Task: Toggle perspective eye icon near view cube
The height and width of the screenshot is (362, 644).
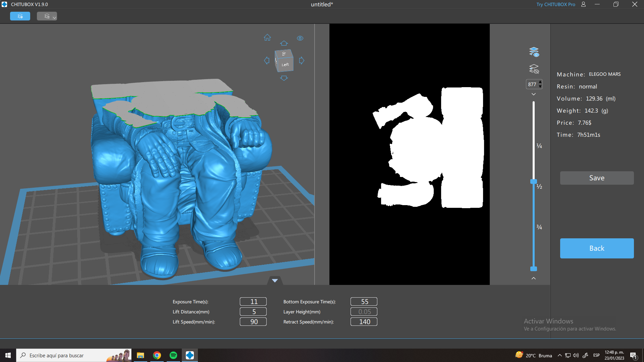Action: [x=300, y=38]
